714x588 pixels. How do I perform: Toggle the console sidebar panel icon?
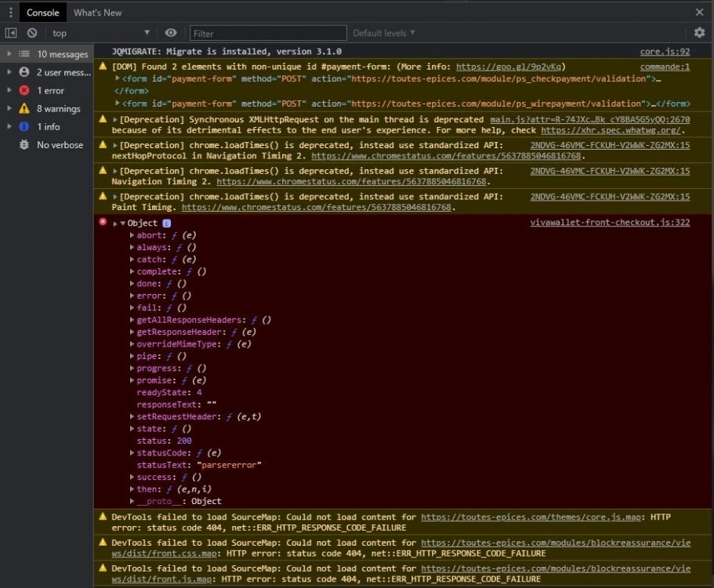[11, 33]
